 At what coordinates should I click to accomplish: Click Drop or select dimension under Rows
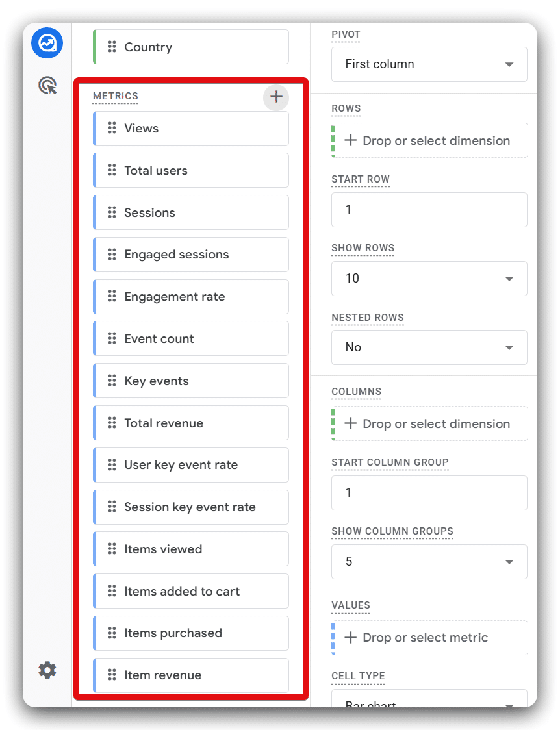429,141
